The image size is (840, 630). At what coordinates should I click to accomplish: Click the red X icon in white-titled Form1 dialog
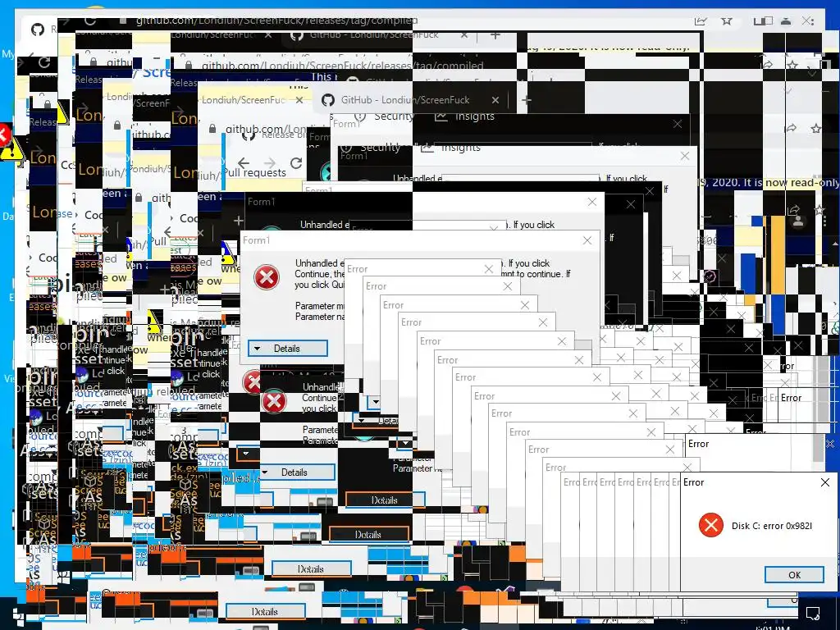pyautogui.click(x=267, y=277)
